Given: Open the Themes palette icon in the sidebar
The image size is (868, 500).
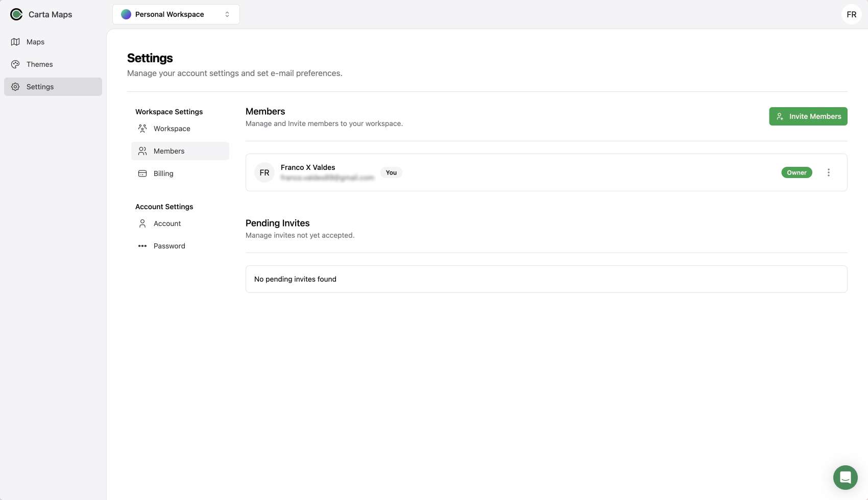Looking at the screenshot, I should tap(15, 64).
